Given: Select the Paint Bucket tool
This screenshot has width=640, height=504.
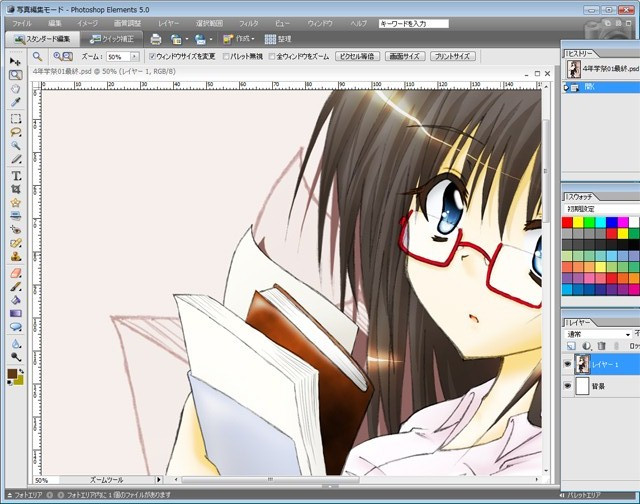Looking at the screenshot, I should [x=16, y=300].
